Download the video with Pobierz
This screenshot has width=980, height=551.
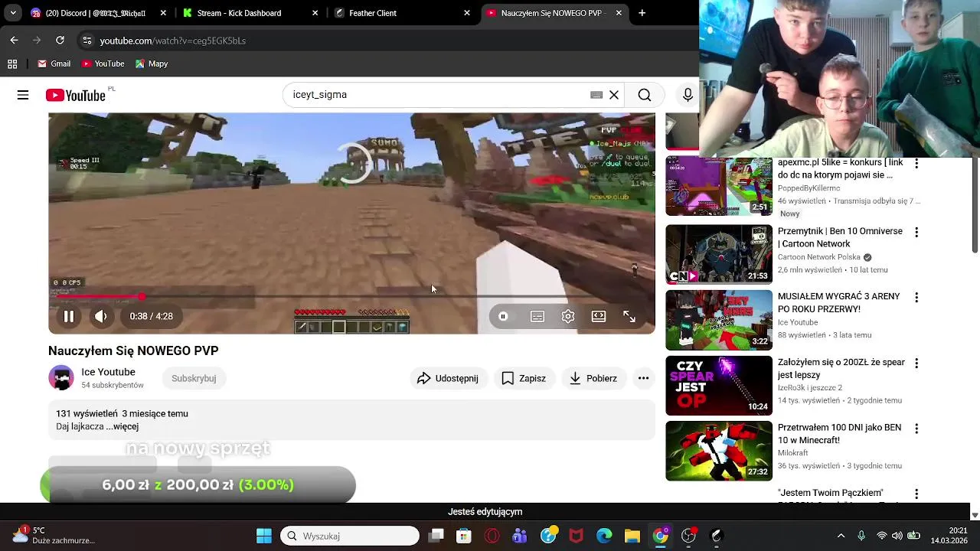click(593, 378)
